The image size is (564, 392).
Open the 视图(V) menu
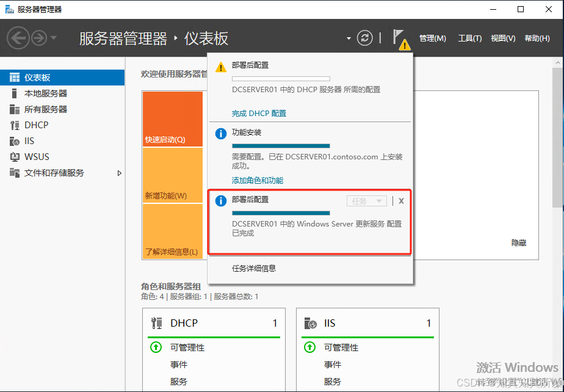503,38
